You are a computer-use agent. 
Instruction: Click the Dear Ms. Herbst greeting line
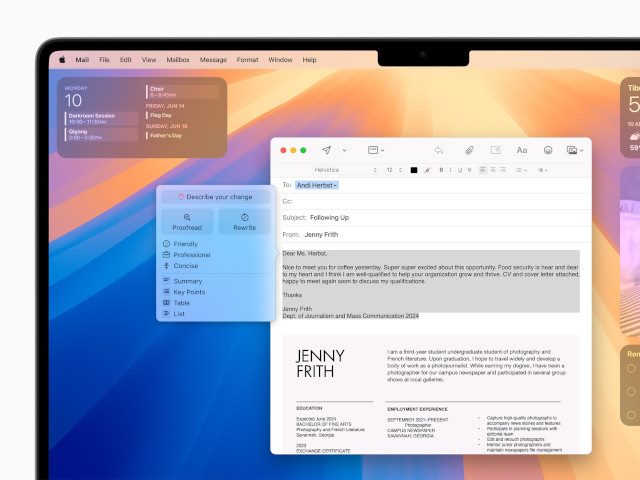[x=304, y=253]
